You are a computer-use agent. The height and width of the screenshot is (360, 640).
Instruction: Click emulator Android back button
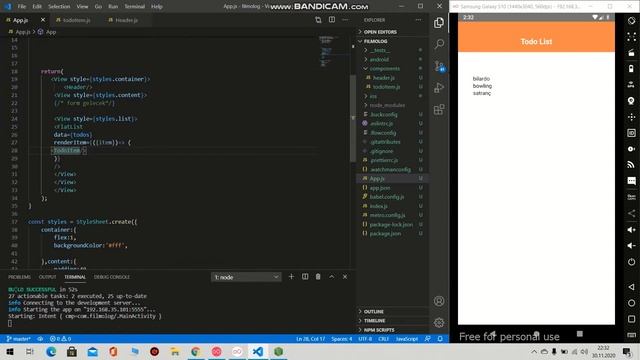pyautogui.click(x=631, y=287)
